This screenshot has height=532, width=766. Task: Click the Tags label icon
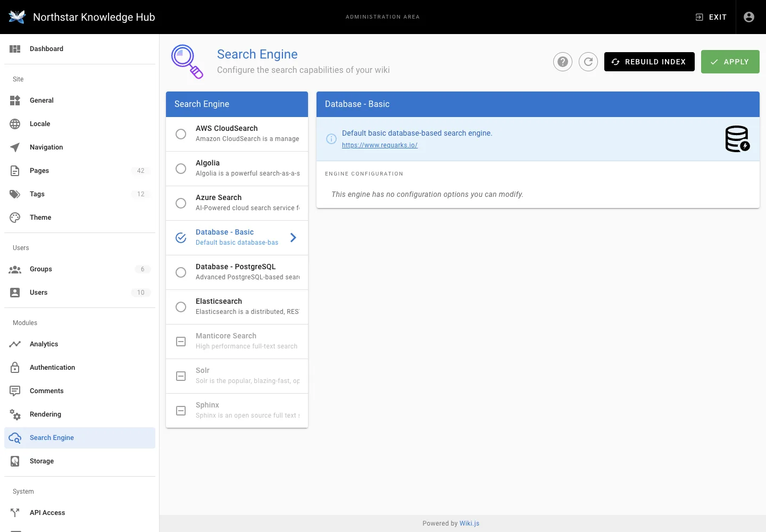click(x=15, y=194)
